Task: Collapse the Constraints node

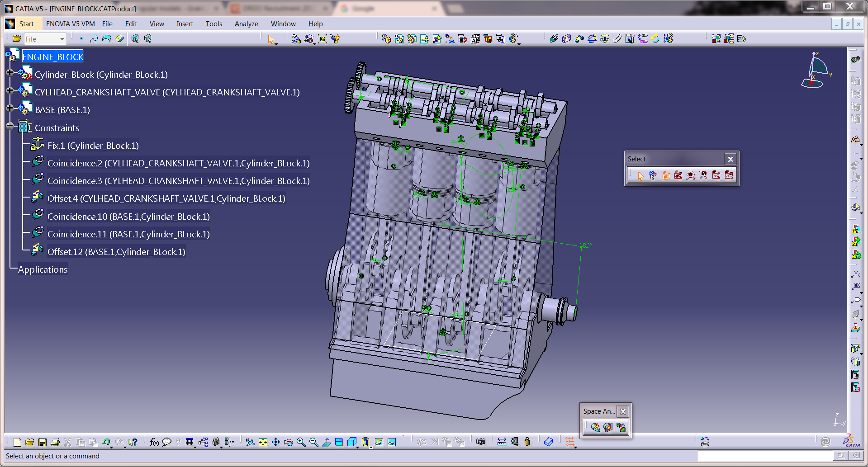Action: [x=10, y=126]
